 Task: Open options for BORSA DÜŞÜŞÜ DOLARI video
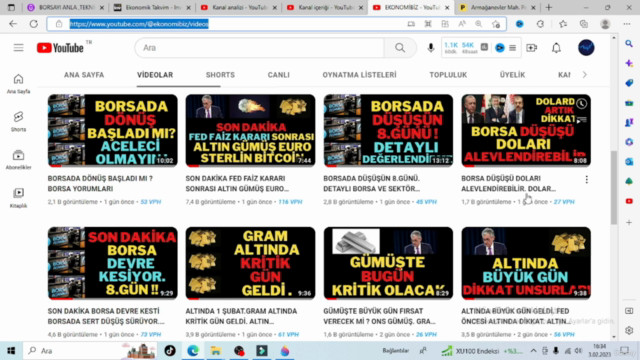coord(587,180)
